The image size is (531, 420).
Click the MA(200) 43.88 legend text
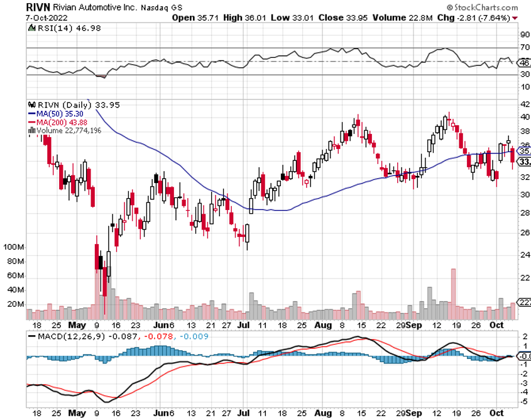pos(62,123)
